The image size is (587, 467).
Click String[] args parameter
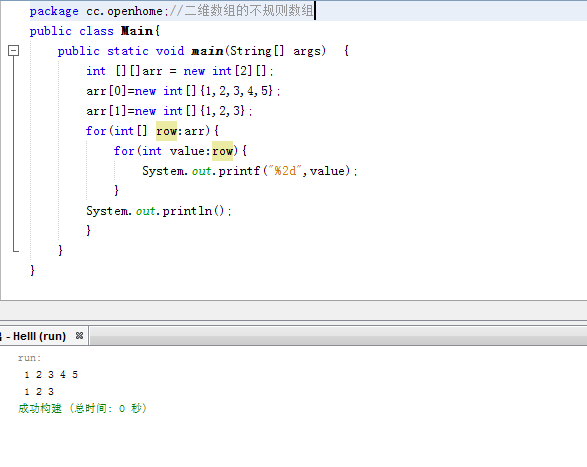coord(277,51)
